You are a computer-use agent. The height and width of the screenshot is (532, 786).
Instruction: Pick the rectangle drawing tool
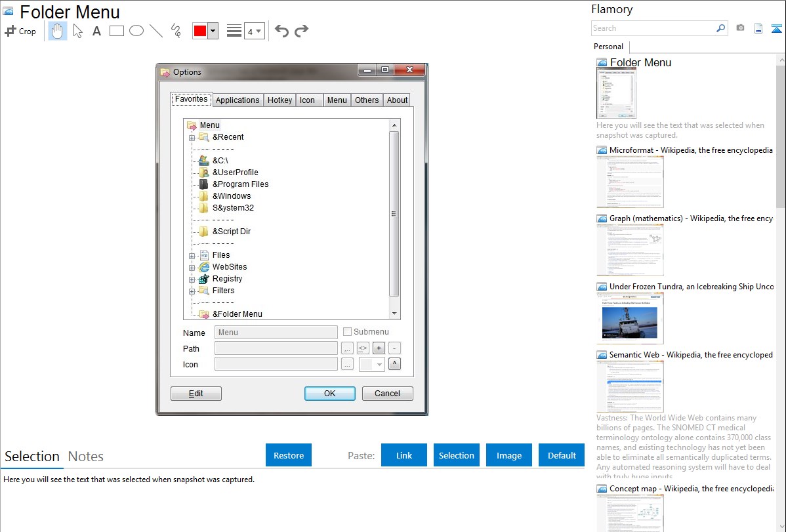click(x=116, y=31)
